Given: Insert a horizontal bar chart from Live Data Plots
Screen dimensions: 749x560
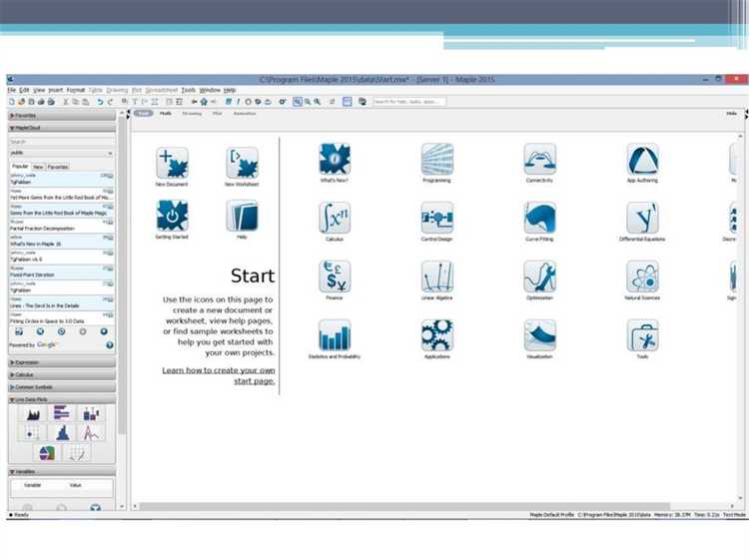Looking at the screenshot, I should [62, 413].
